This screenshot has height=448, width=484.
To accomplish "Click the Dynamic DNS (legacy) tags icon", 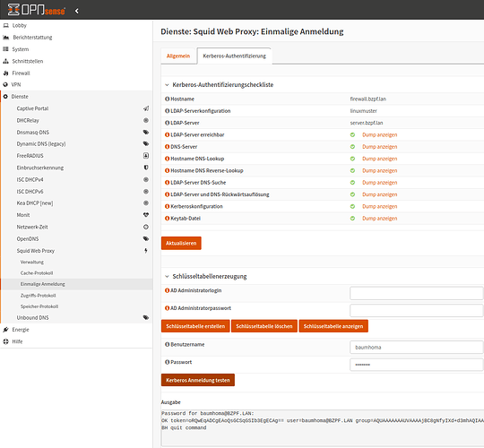I will click(146, 143).
